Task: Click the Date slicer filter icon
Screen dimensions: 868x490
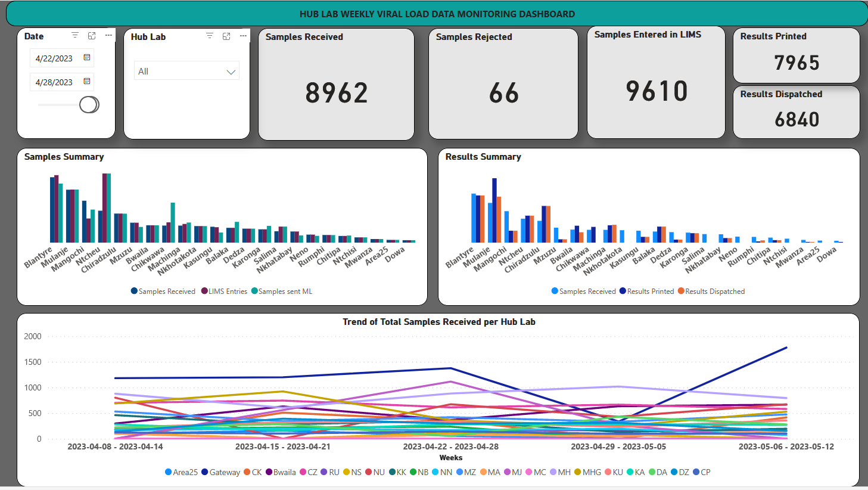Action: click(75, 36)
